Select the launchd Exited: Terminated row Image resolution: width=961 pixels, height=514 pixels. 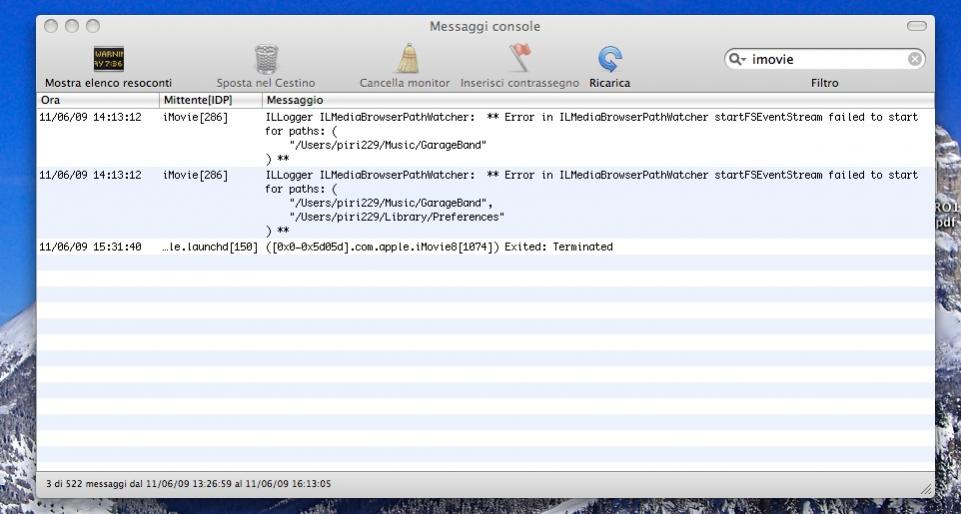pyautogui.click(x=485, y=247)
